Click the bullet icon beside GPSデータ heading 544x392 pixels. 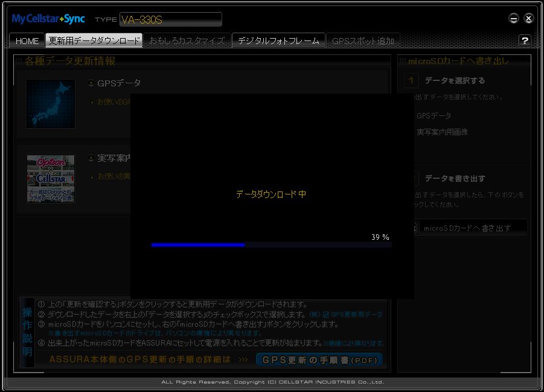click(x=91, y=83)
